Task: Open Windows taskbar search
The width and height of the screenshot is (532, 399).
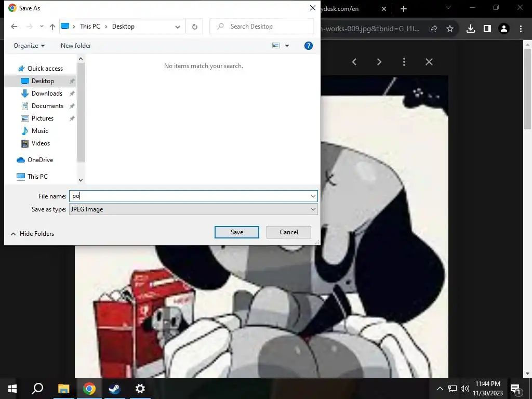Action: tap(37, 389)
